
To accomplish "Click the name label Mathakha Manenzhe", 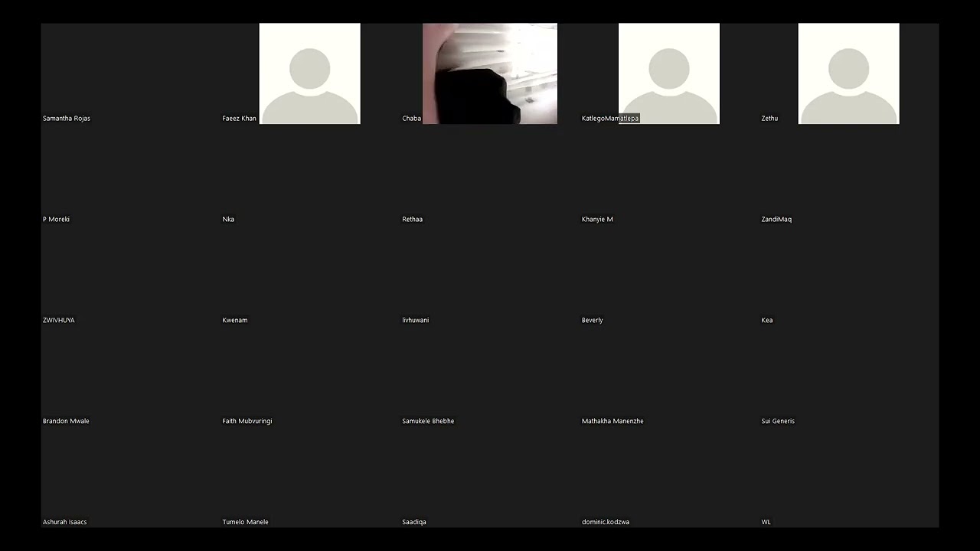I will tap(612, 422).
